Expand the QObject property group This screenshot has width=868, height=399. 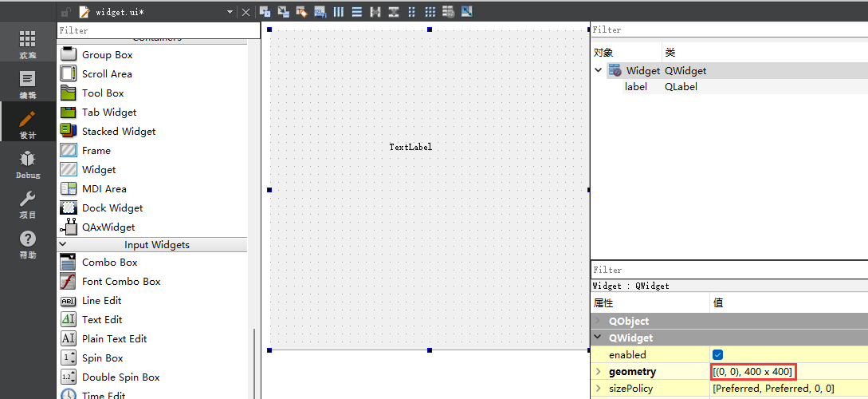[x=598, y=321]
